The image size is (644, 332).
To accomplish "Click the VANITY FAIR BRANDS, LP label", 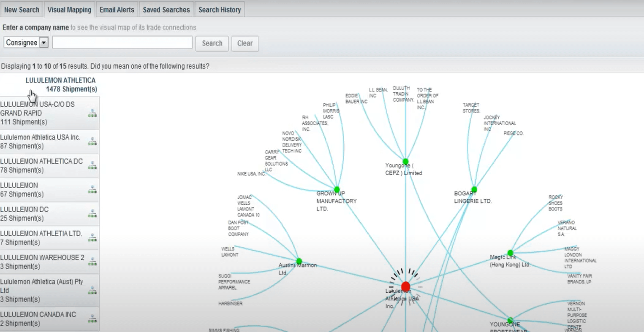I will click(579, 278).
